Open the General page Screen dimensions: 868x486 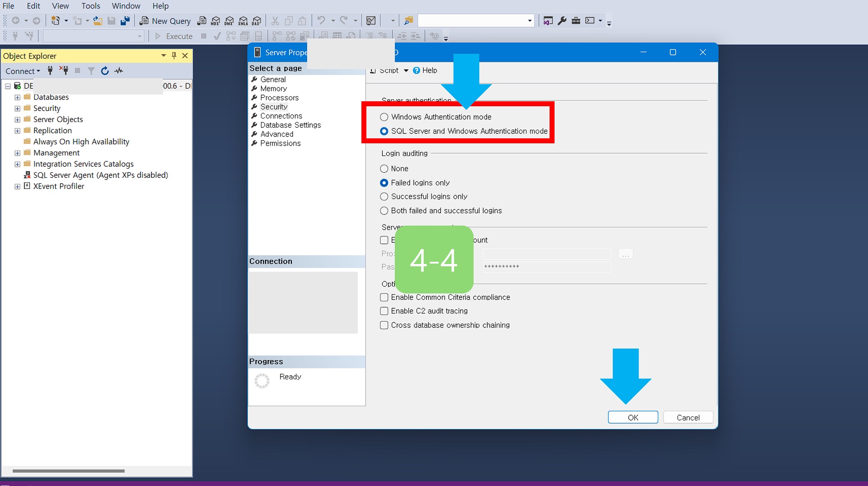273,80
